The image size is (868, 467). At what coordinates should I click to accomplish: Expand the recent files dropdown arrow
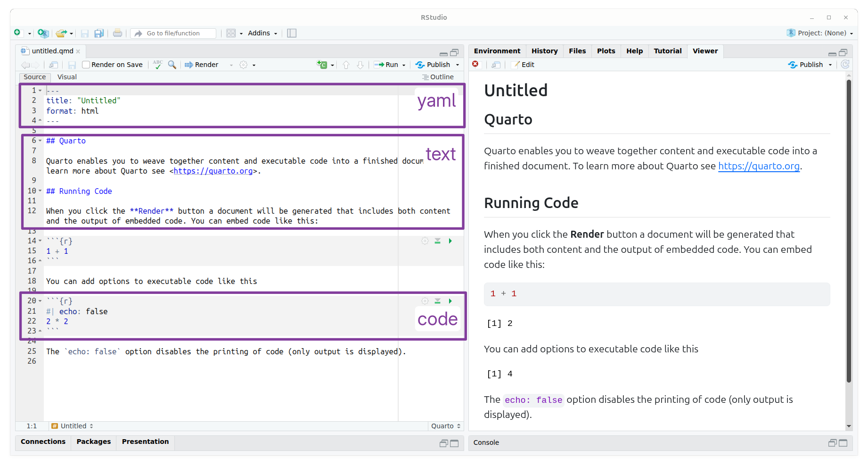(x=71, y=33)
